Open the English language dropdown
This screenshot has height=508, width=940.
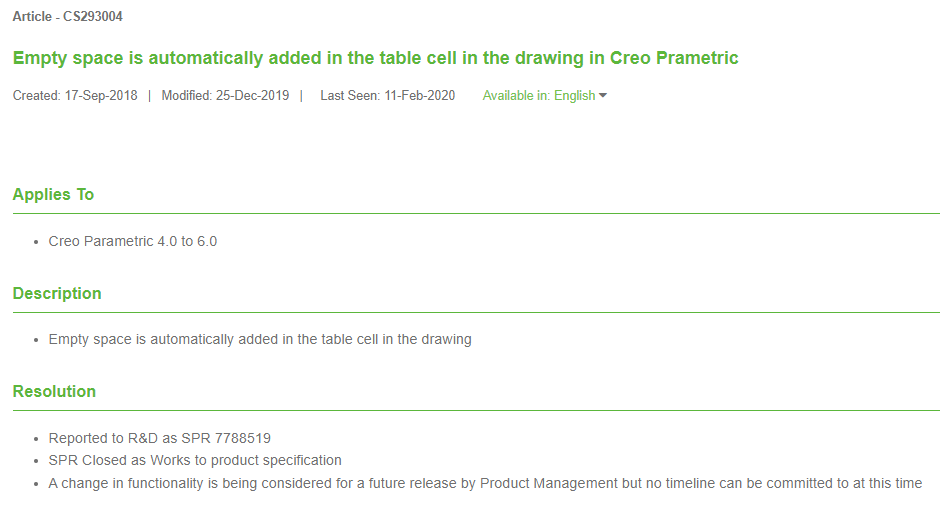tap(575, 96)
